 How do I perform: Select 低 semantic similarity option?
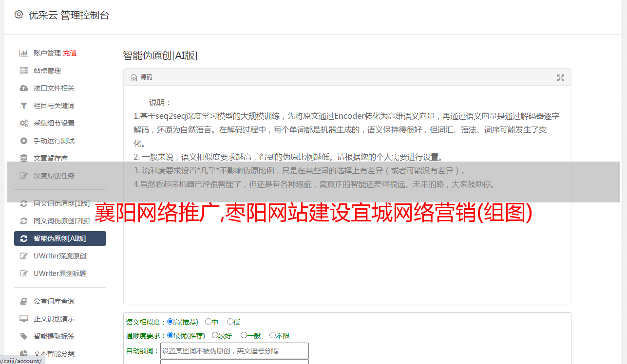[230, 322]
